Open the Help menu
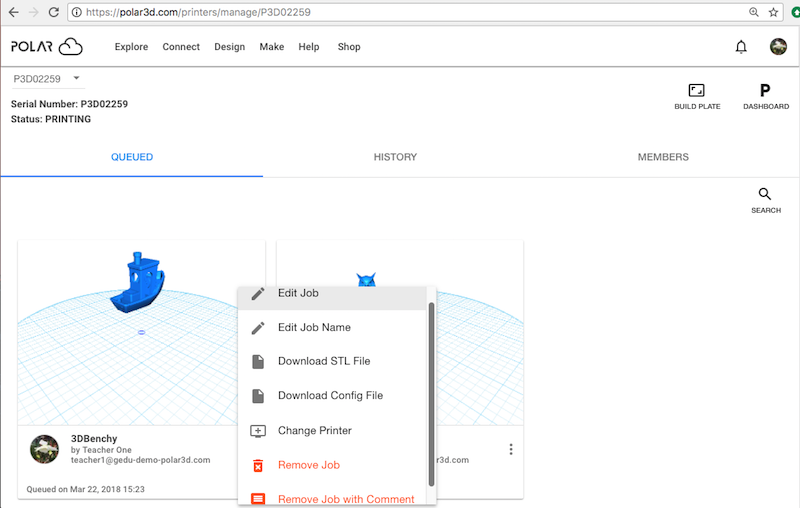The image size is (800, 508). pos(309,47)
